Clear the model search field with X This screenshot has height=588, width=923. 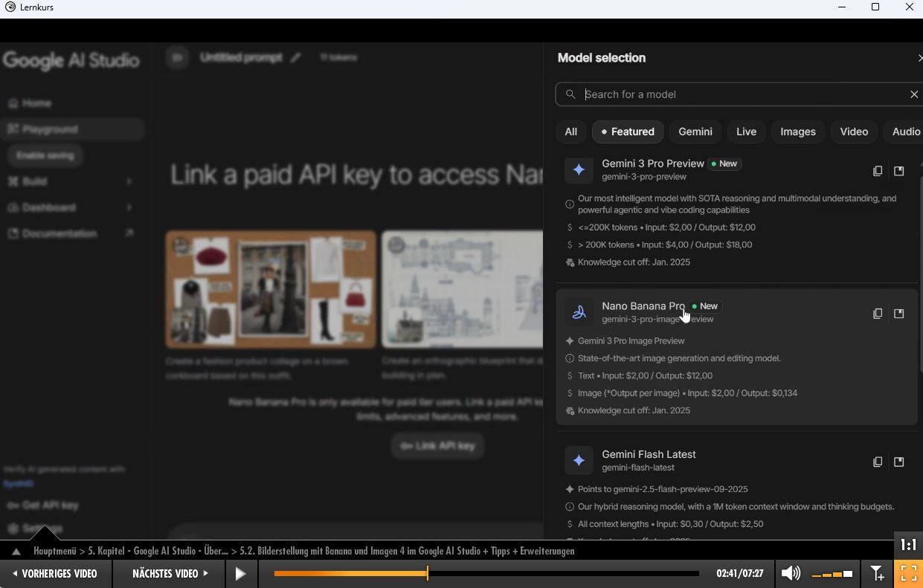[x=914, y=94]
